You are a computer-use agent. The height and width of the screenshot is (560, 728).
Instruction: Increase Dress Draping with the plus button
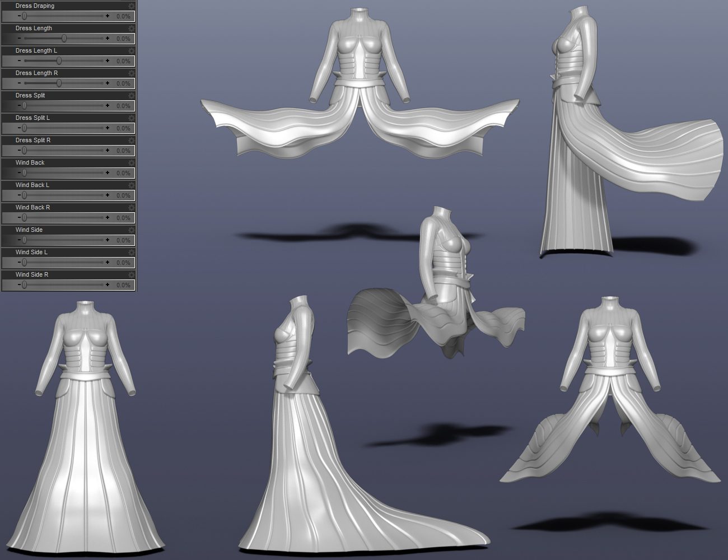click(x=108, y=16)
